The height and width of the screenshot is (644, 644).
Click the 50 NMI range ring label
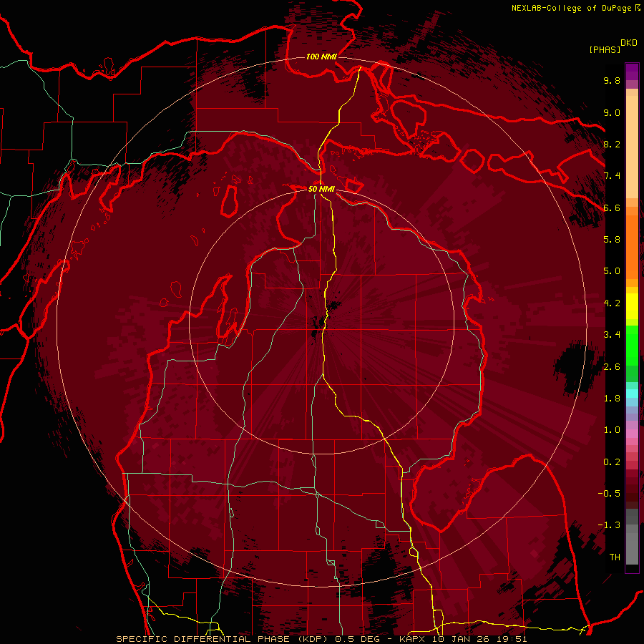[321, 189]
